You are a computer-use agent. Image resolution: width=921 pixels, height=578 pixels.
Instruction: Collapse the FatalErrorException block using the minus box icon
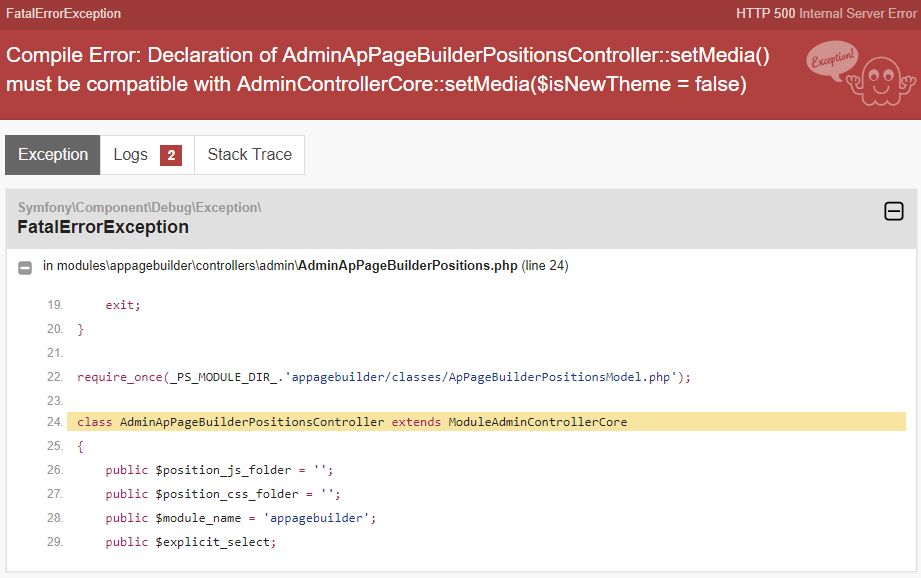click(894, 211)
